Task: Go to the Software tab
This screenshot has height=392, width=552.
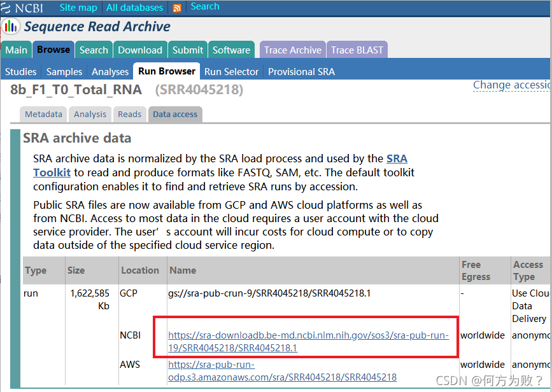Action: click(x=231, y=50)
